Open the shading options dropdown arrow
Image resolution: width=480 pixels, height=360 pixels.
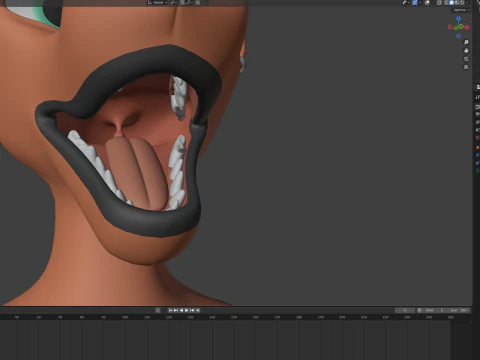point(467,3)
